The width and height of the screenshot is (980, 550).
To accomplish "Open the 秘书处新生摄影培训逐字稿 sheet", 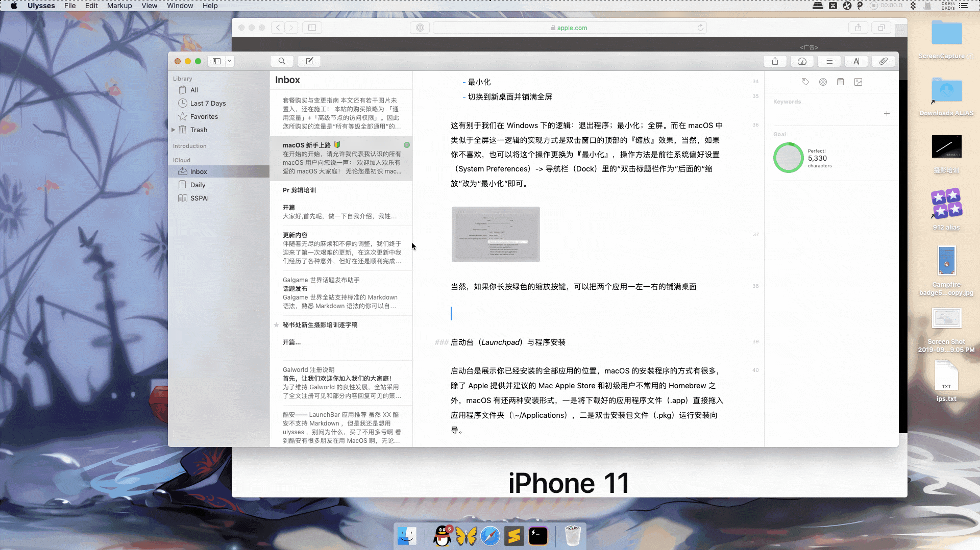I will [341, 338].
